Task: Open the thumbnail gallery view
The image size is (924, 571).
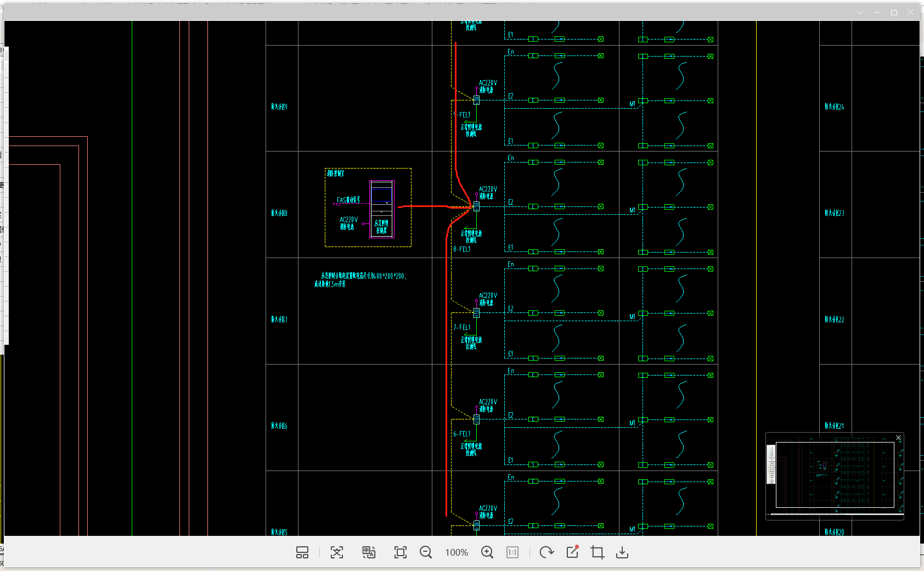Action: 302,552
